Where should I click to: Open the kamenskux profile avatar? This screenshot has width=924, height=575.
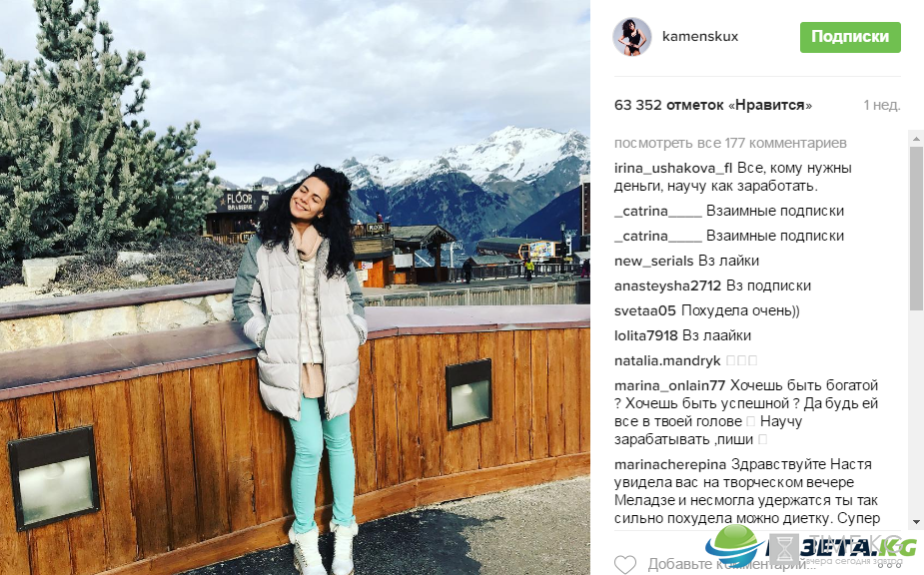click(632, 37)
